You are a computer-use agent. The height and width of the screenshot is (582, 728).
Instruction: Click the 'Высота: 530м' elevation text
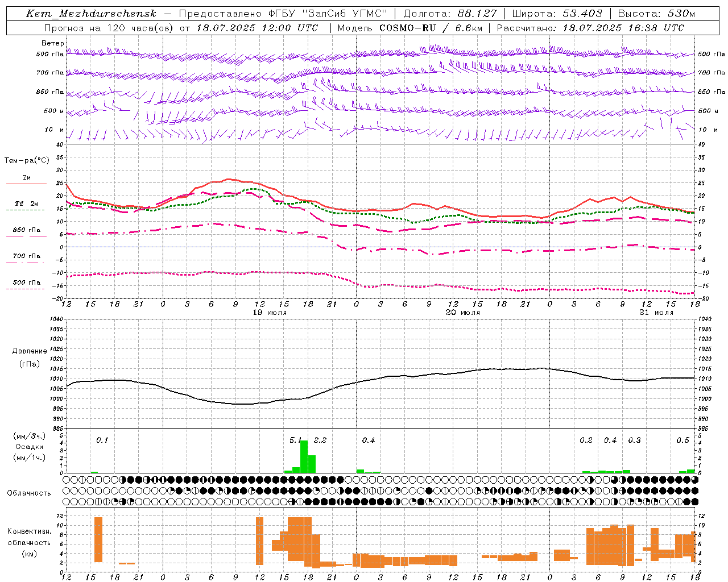656,14
